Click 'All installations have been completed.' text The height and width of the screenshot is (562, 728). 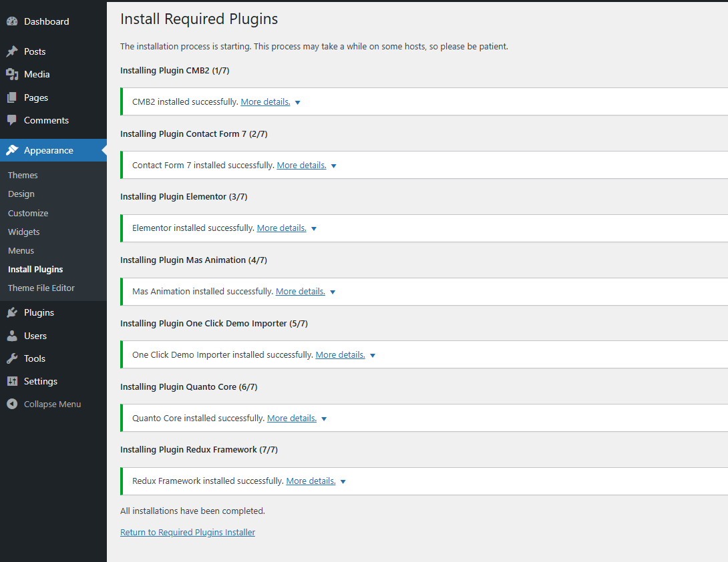coord(192,511)
